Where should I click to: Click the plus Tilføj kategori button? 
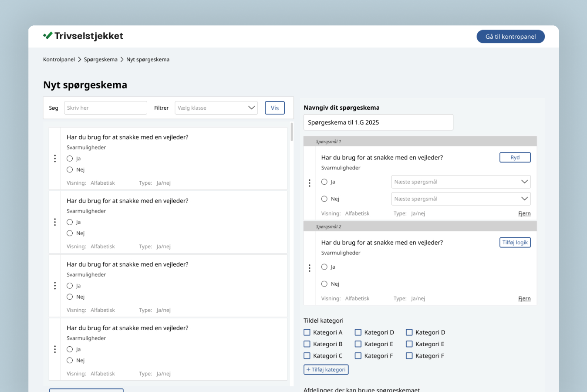(326, 369)
